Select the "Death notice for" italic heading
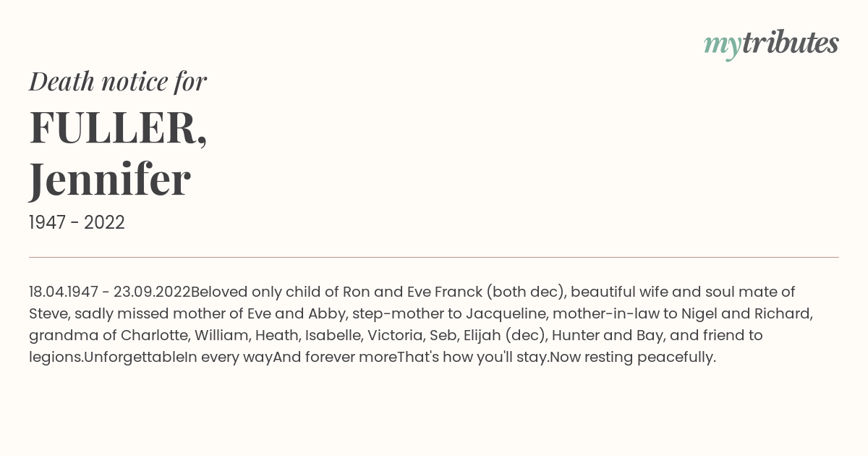868x456 pixels. coord(118,81)
